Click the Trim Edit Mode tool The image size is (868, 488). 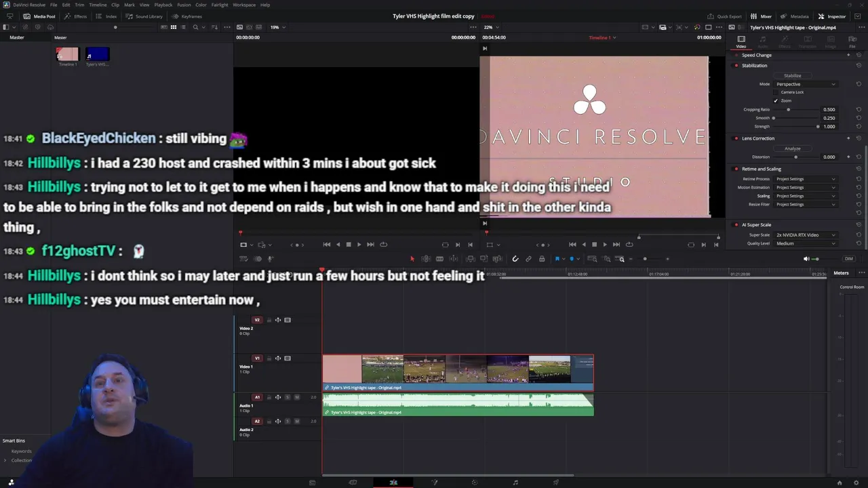tap(426, 259)
